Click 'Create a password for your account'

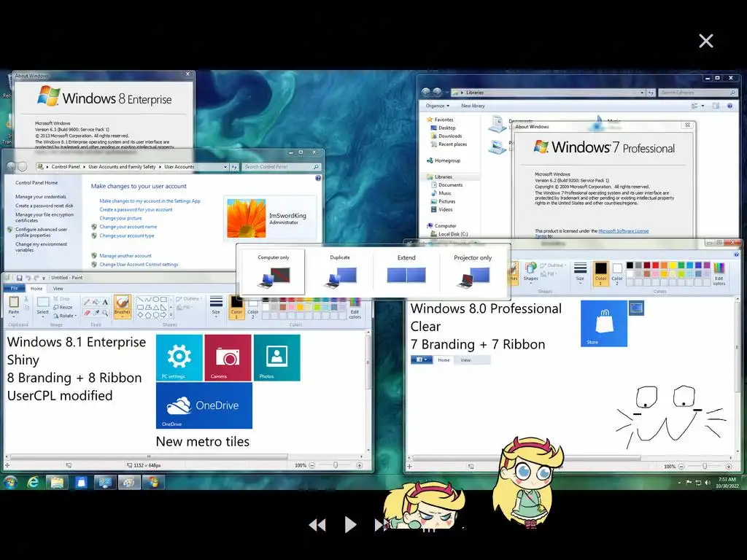click(x=136, y=209)
